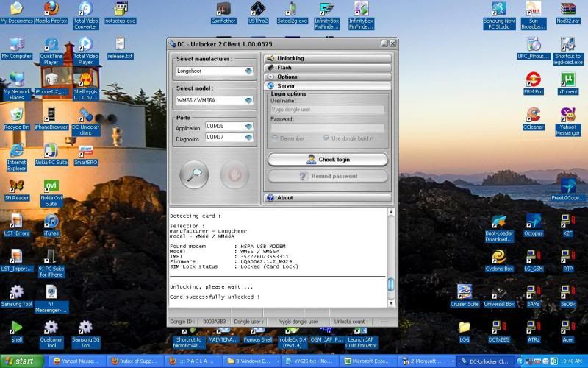The image size is (588, 368).
Task: Switch to Index of Supp... taskbar item
Action: [x=135, y=361]
